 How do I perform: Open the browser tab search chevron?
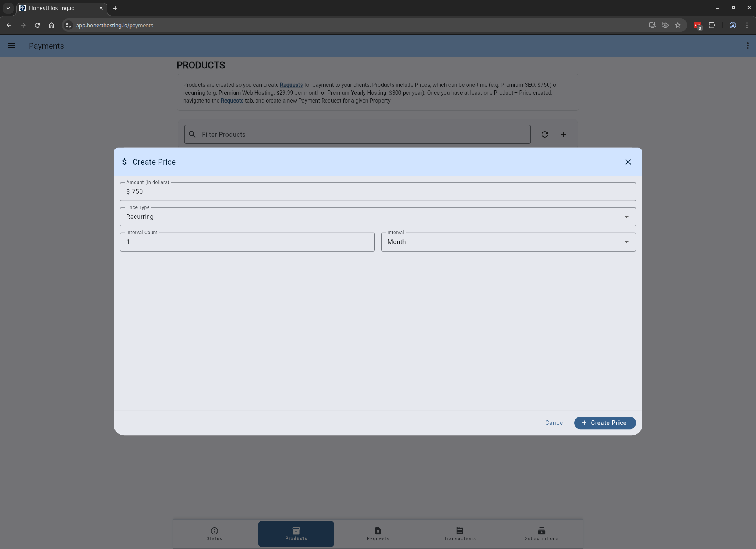8,8
